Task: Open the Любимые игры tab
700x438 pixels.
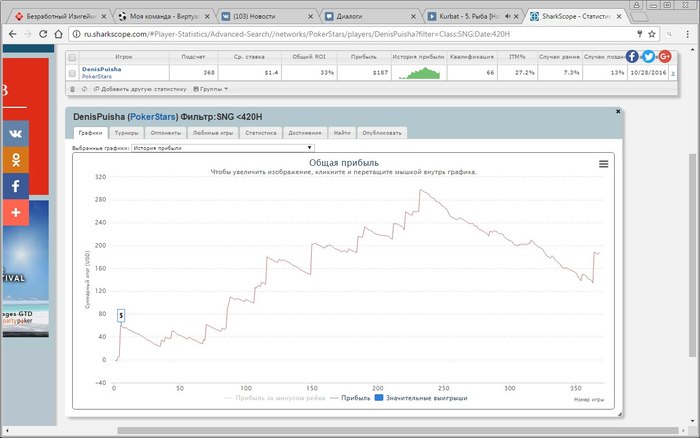Action: (x=212, y=133)
